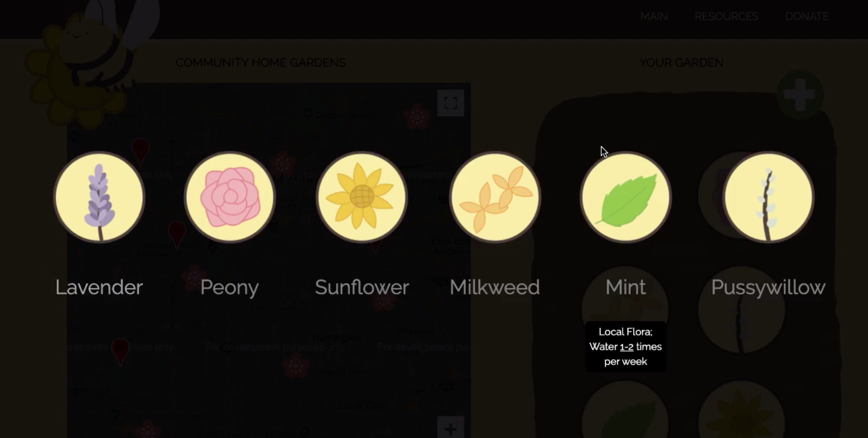Choose the pink Peony icon
This screenshot has width=868, height=438.
coord(230,197)
